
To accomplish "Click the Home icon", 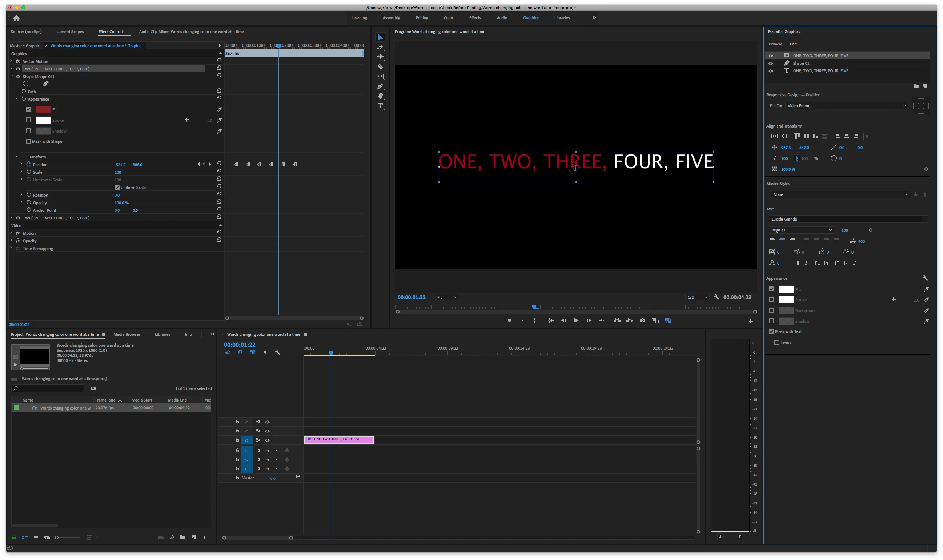I will (16, 18).
